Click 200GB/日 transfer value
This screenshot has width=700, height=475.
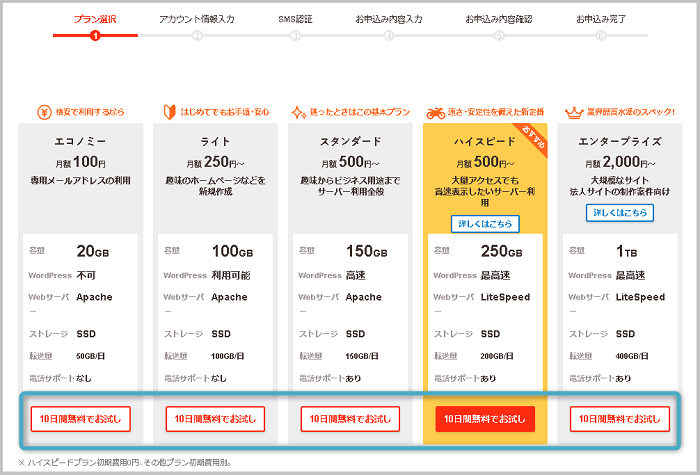click(x=497, y=356)
